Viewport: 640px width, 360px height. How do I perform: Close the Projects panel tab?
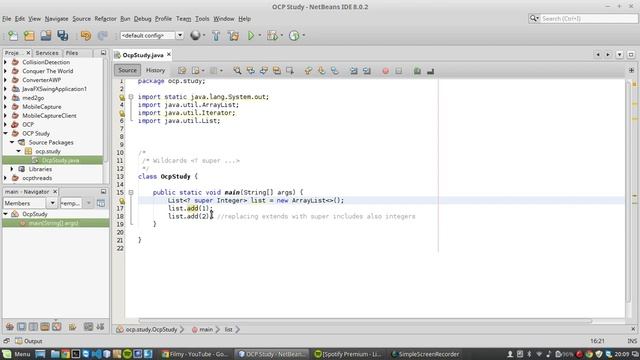(28, 53)
